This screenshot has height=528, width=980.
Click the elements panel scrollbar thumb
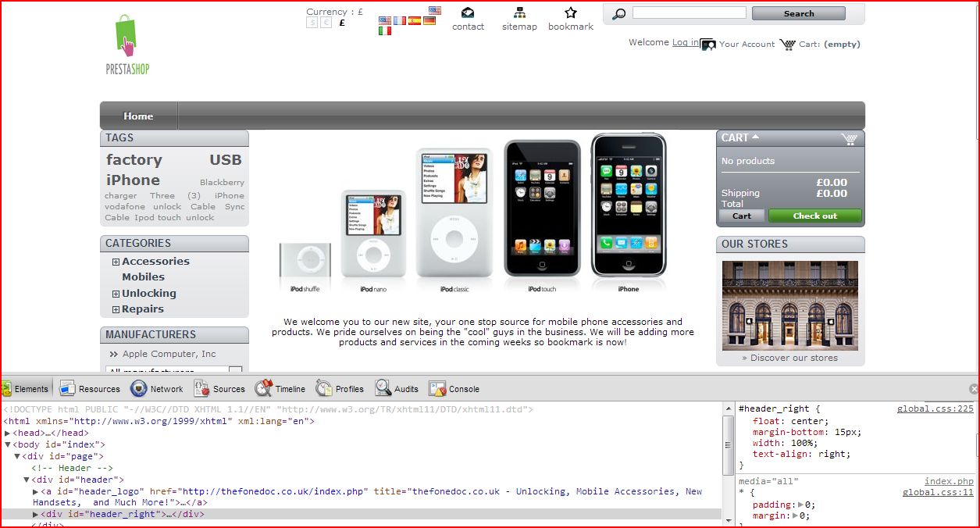pos(728,444)
